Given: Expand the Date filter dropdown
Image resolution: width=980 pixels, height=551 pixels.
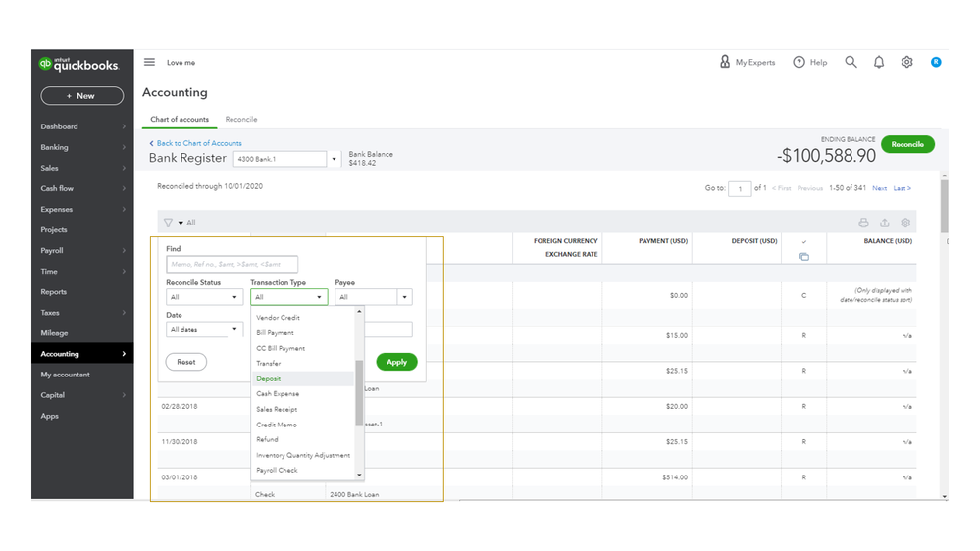Looking at the screenshot, I should tap(204, 330).
